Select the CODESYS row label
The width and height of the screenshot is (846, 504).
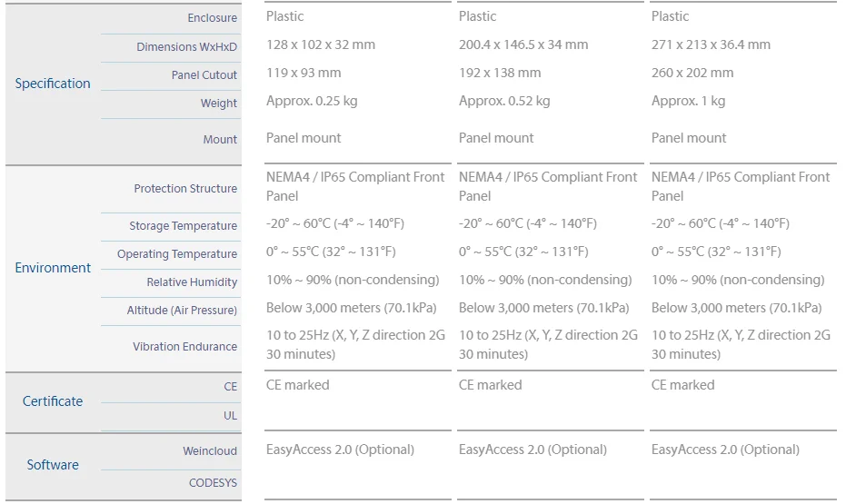coord(213,483)
